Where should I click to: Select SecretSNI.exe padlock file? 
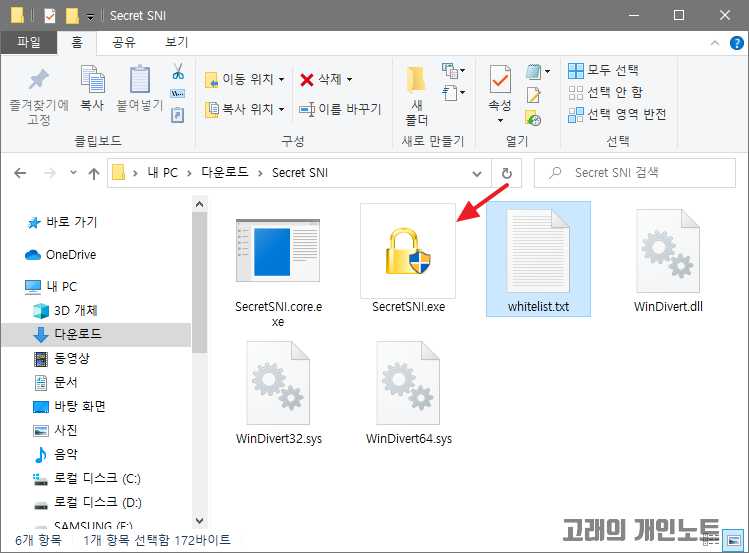coord(408,259)
